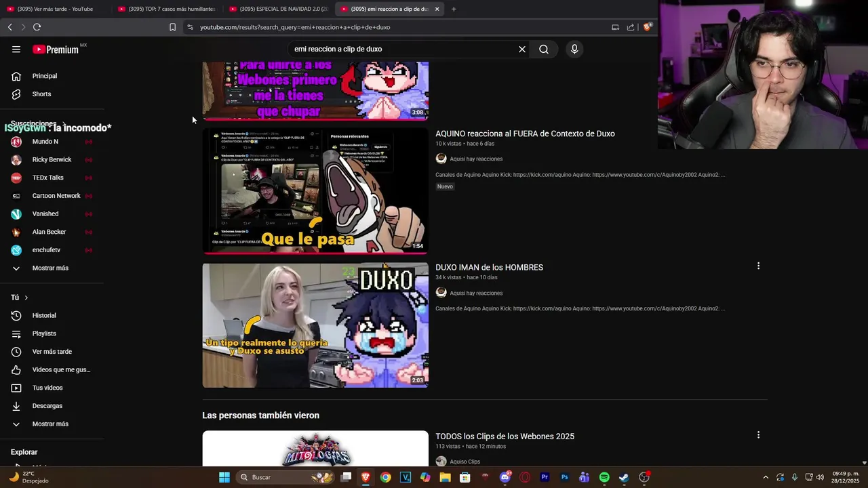The height and width of the screenshot is (488, 868).
Task: Open Spotify from the taskbar
Action: 604,477
